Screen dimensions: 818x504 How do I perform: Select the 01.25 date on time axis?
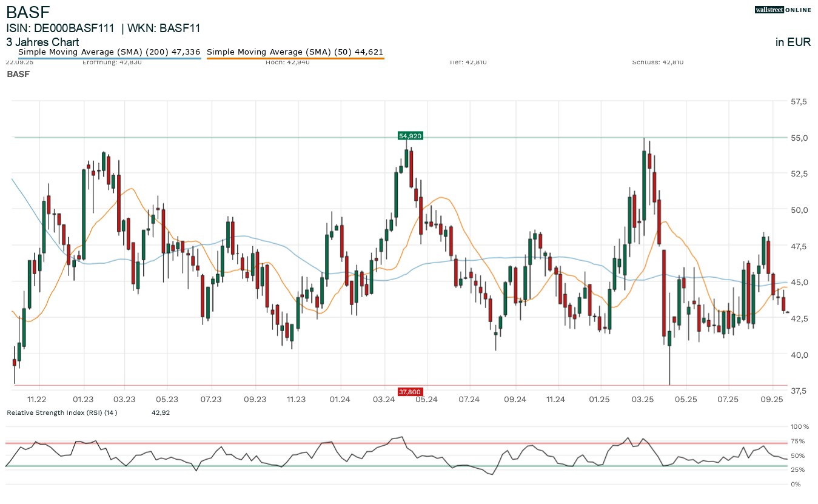point(599,399)
